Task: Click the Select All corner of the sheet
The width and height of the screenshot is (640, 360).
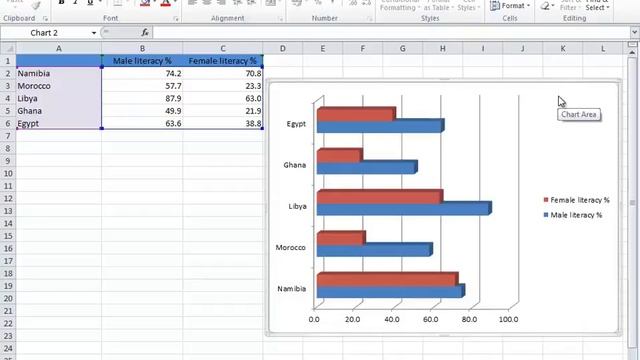Action: [8, 49]
